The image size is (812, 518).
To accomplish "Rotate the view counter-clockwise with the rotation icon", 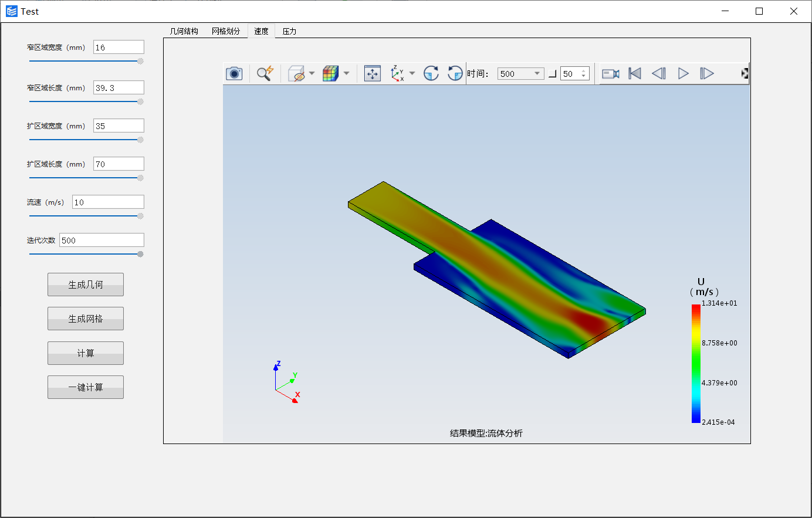I will [x=455, y=73].
